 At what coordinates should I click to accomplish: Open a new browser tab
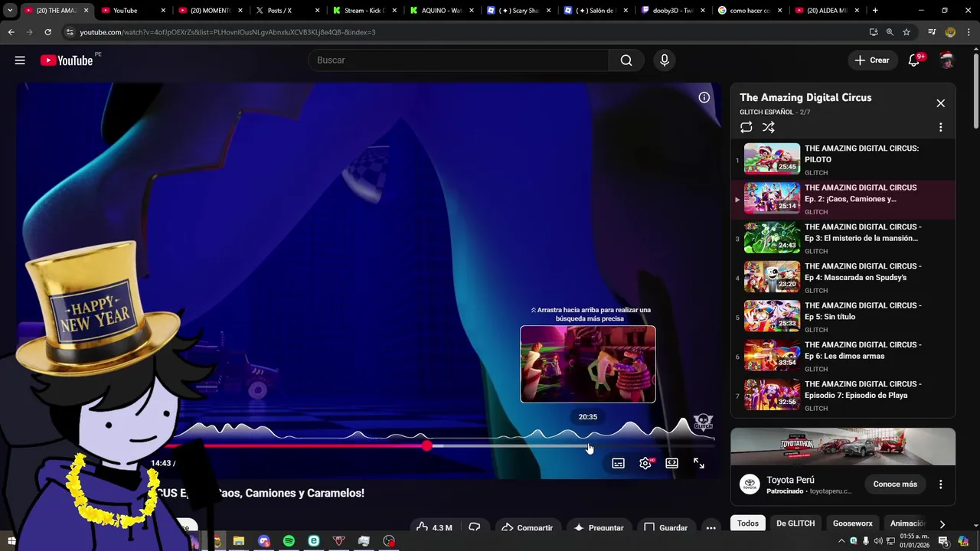tap(875, 11)
